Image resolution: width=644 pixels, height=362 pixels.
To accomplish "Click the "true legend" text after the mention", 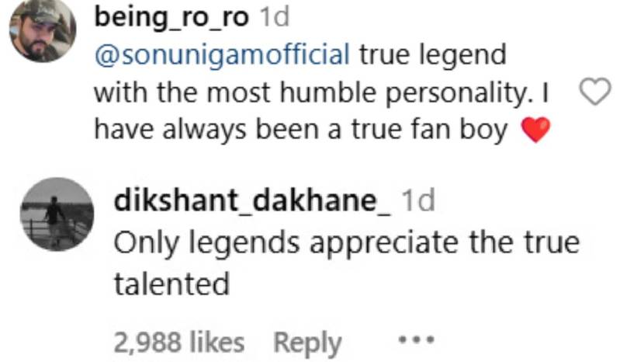I will coord(433,55).
